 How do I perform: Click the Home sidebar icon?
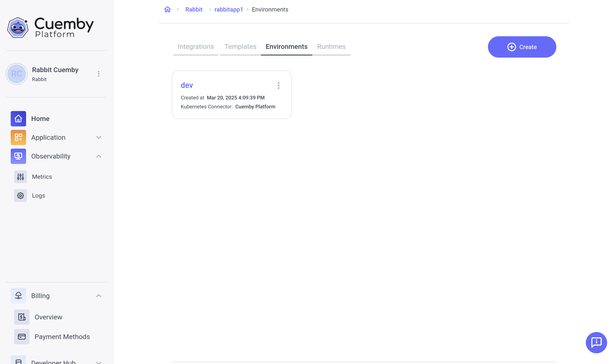click(18, 119)
